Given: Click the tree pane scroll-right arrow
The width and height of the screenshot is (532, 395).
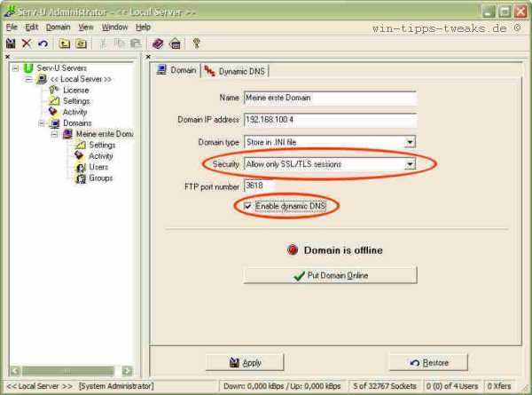Looking at the screenshot, I should click(x=127, y=371).
